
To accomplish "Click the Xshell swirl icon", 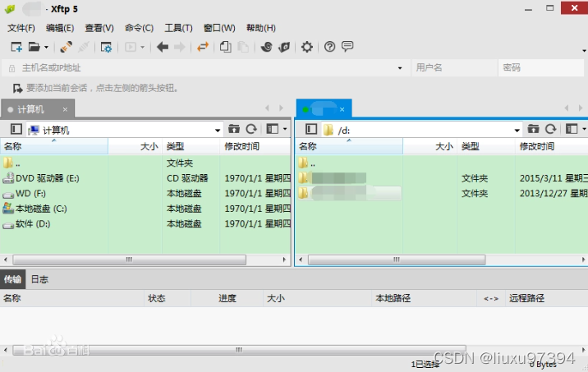I will [266, 47].
